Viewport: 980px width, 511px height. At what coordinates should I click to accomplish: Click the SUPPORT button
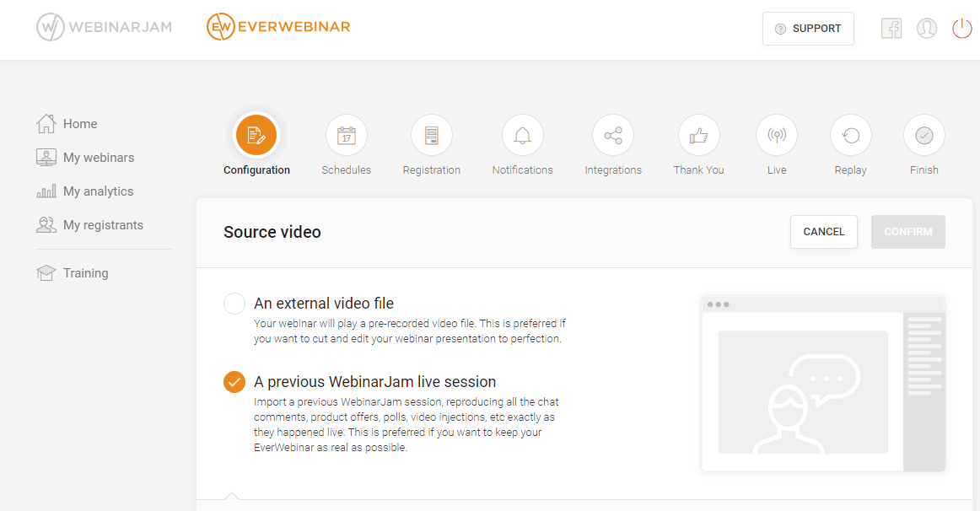[808, 29]
